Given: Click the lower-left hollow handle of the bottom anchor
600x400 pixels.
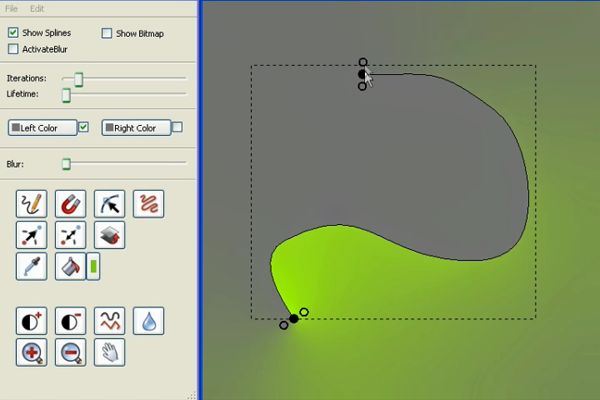Looking at the screenshot, I should tap(284, 325).
